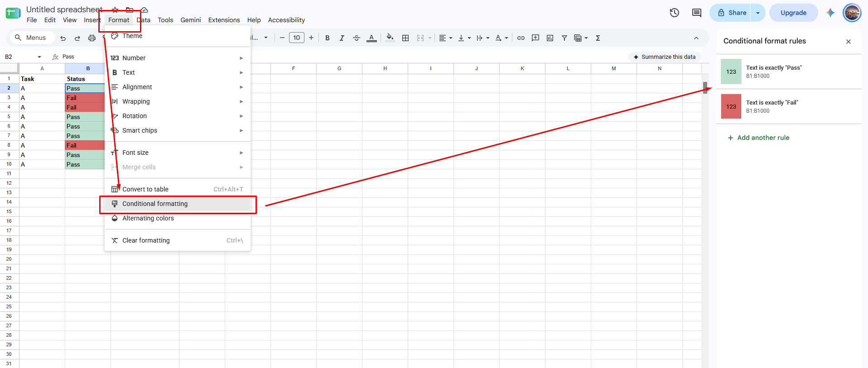Select cell A1 containing Task
The image size is (868, 368).
[x=42, y=79]
